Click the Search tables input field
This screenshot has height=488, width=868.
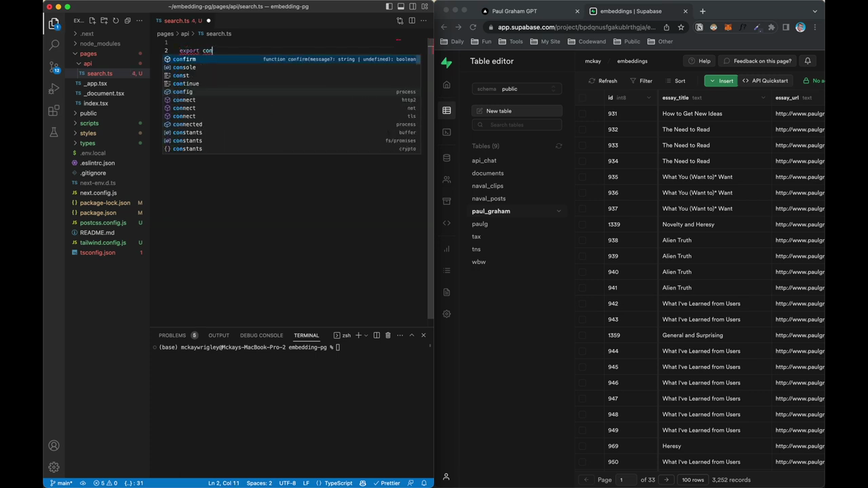click(517, 125)
